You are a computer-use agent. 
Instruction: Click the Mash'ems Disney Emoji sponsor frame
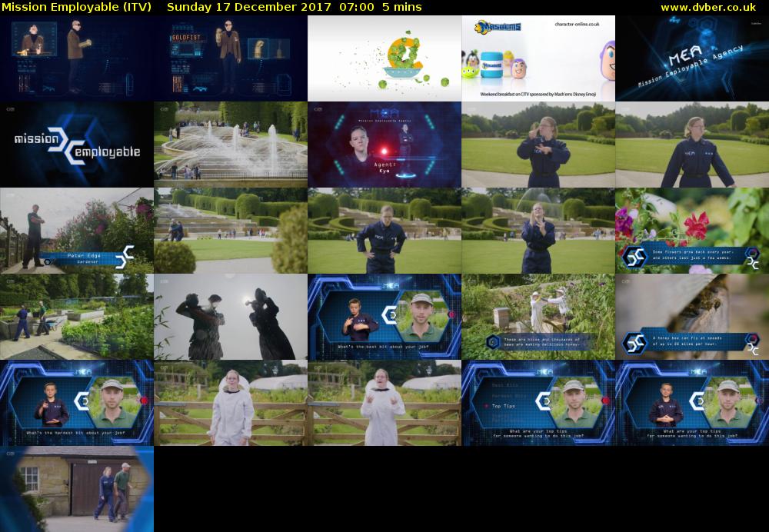538,58
